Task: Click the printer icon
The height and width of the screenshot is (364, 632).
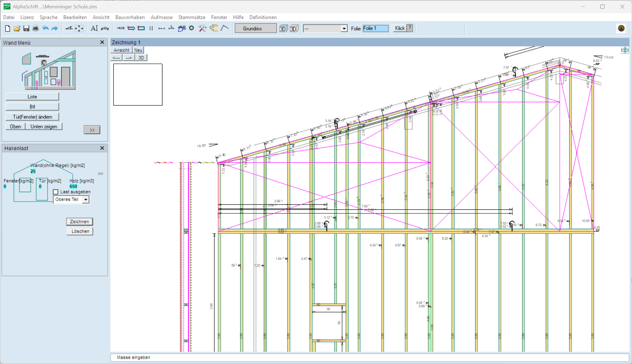Action: point(36,28)
